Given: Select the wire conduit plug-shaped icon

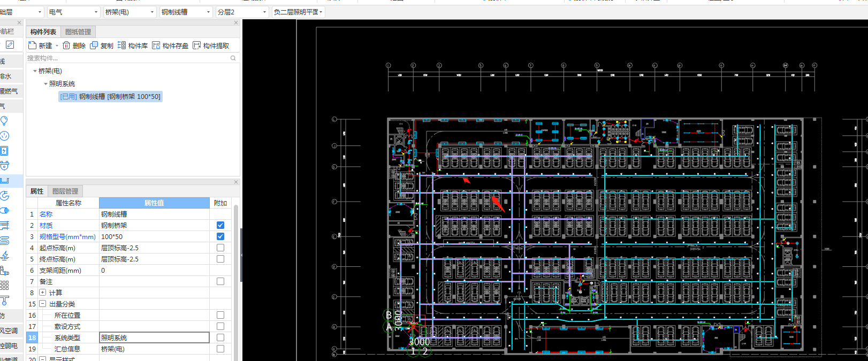Looking at the screenshot, I should coord(4,211).
